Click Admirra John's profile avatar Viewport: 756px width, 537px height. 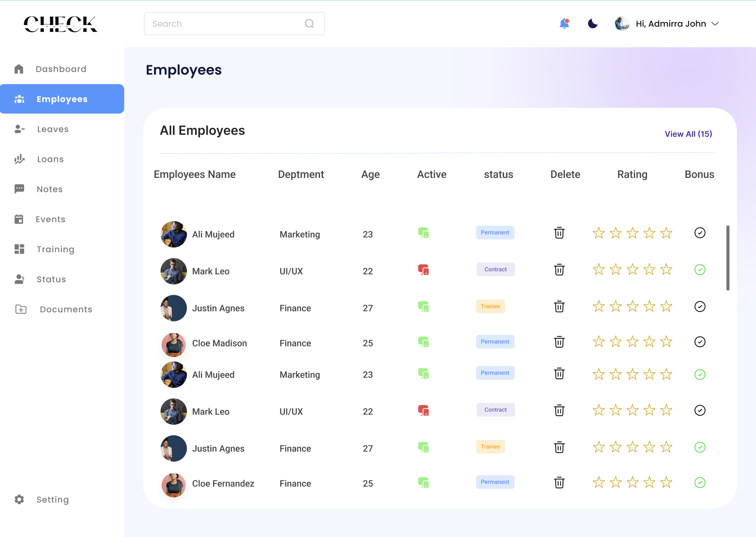[x=622, y=23]
